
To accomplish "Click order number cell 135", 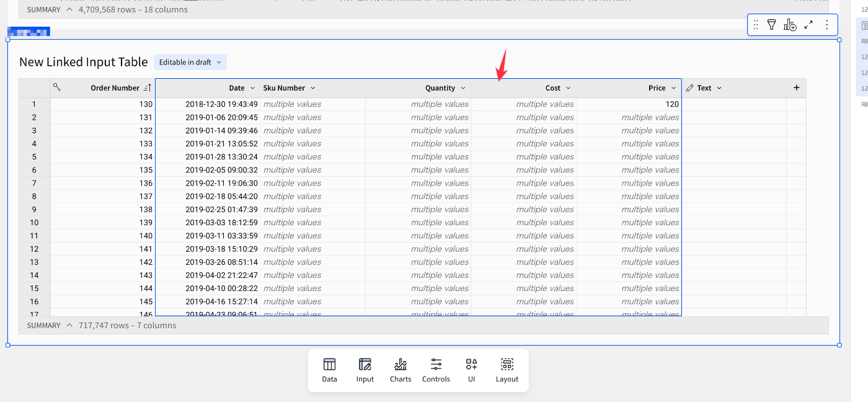I will pos(102,170).
